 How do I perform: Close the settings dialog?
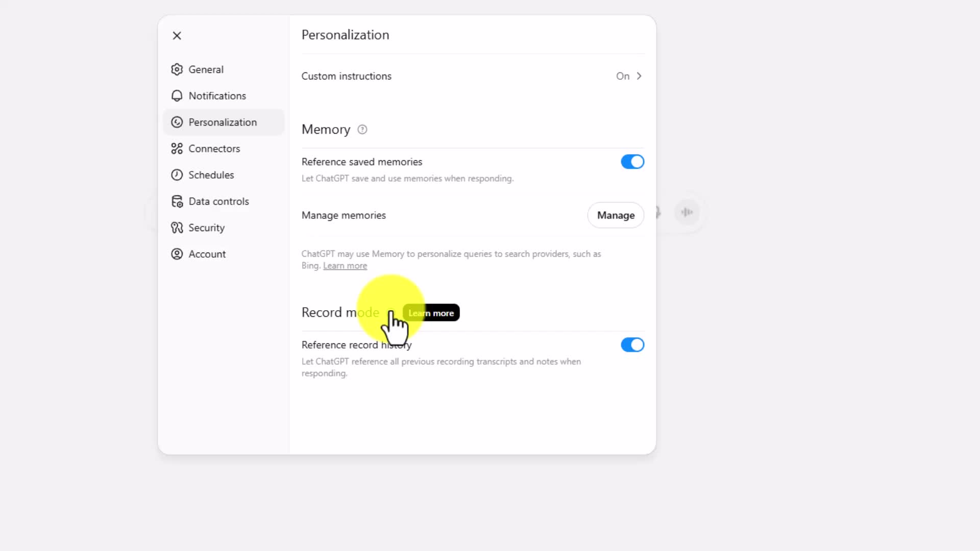[177, 36]
